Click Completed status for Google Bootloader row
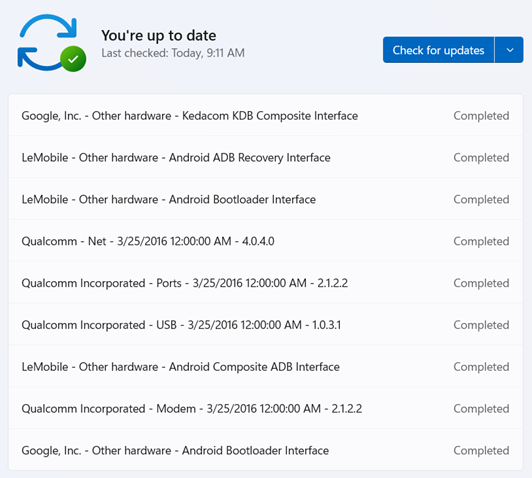Screen dimensions: 532x478 tap(481, 451)
